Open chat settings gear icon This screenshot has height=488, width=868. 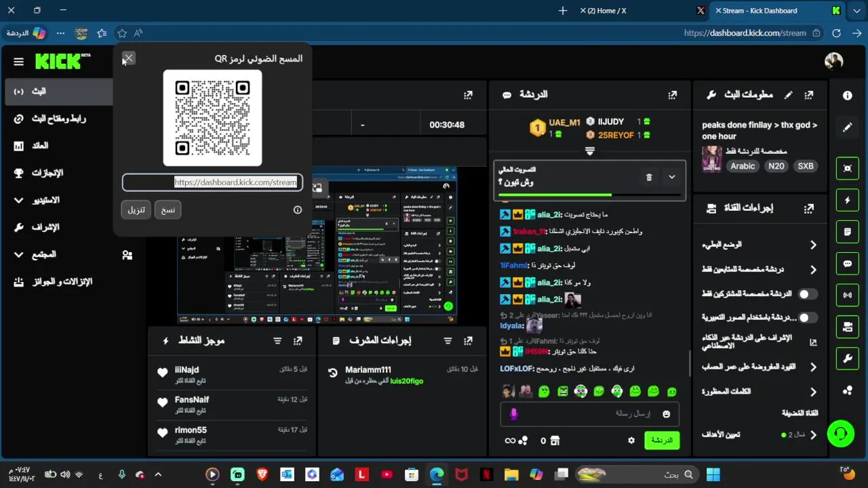pyautogui.click(x=631, y=441)
